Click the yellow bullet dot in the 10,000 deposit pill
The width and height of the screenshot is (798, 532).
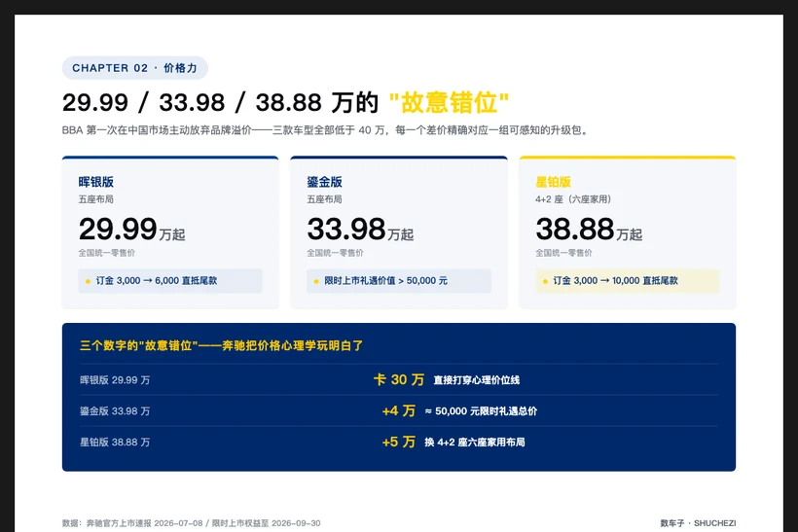coord(545,281)
